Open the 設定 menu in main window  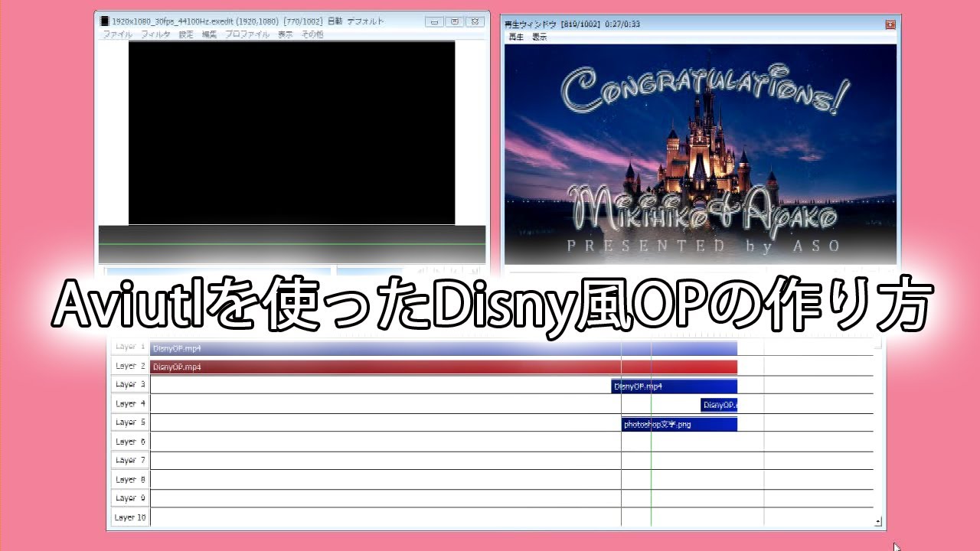(186, 34)
